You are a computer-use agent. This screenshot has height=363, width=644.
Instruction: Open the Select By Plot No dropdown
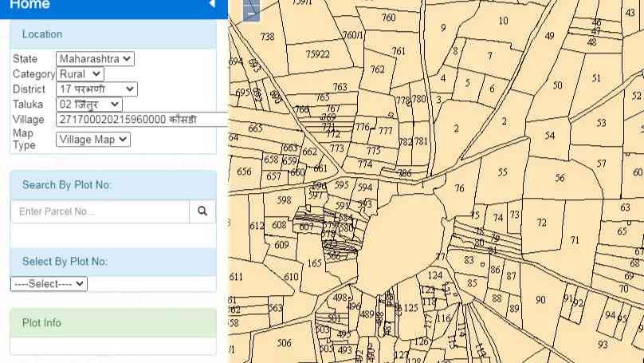click(x=49, y=284)
